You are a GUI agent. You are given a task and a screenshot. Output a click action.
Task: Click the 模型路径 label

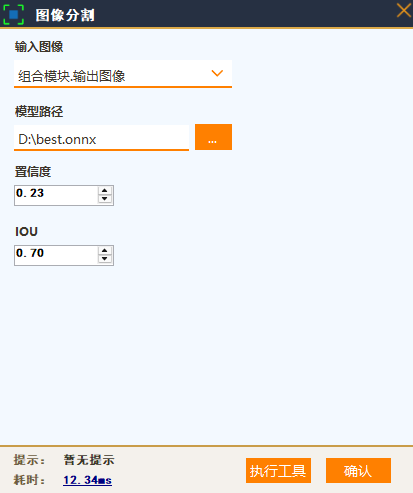click(39, 111)
